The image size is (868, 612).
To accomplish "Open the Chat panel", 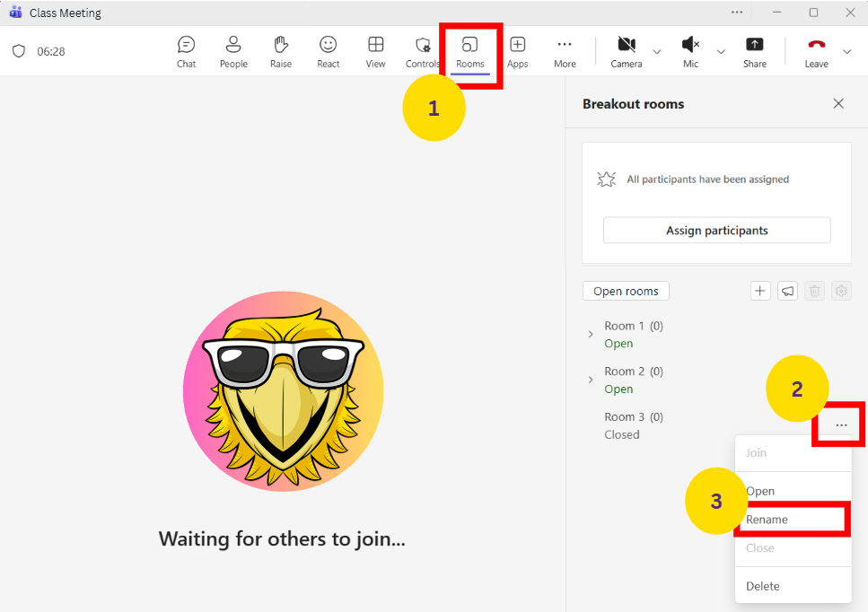I will click(186, 51).
